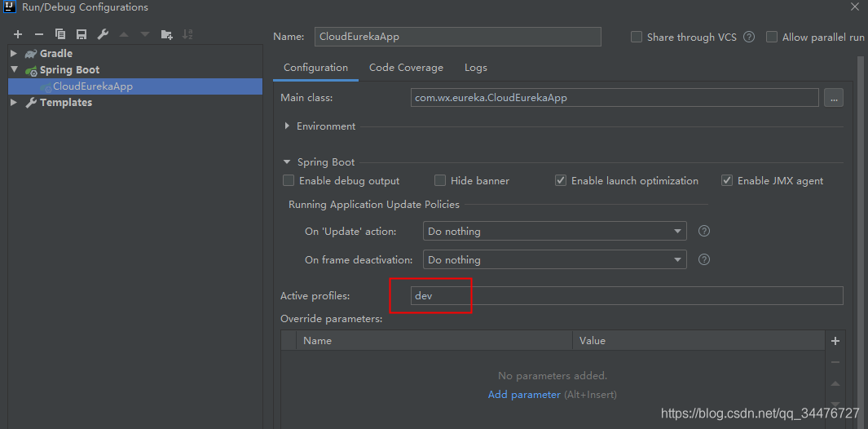Open the On 'Update' action dropdown

coord(555,231)
